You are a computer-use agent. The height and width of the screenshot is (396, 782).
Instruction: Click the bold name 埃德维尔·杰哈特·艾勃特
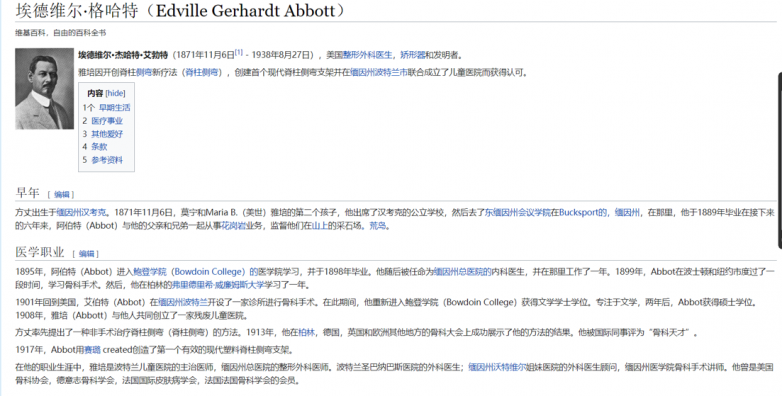point(123,55)
